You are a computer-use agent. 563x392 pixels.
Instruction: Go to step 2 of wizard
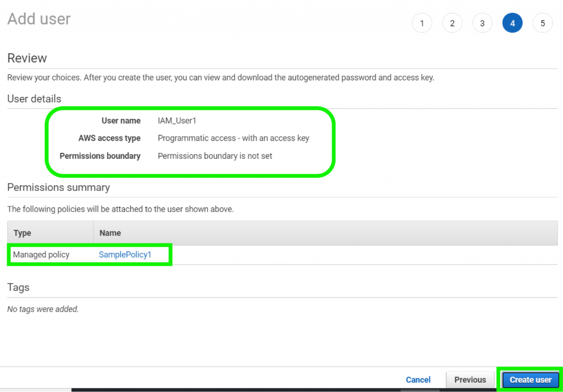click(x=452, y=23)
